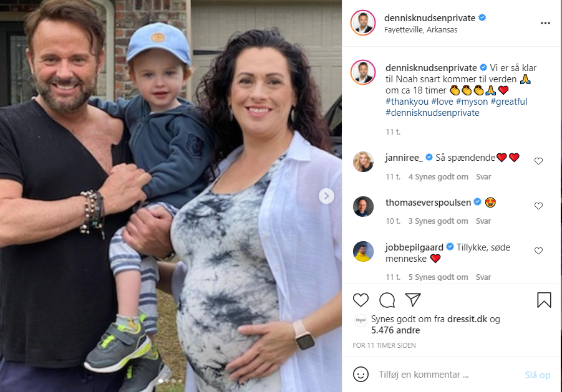Click Svar under jannireе_ comment

[483, 177]
